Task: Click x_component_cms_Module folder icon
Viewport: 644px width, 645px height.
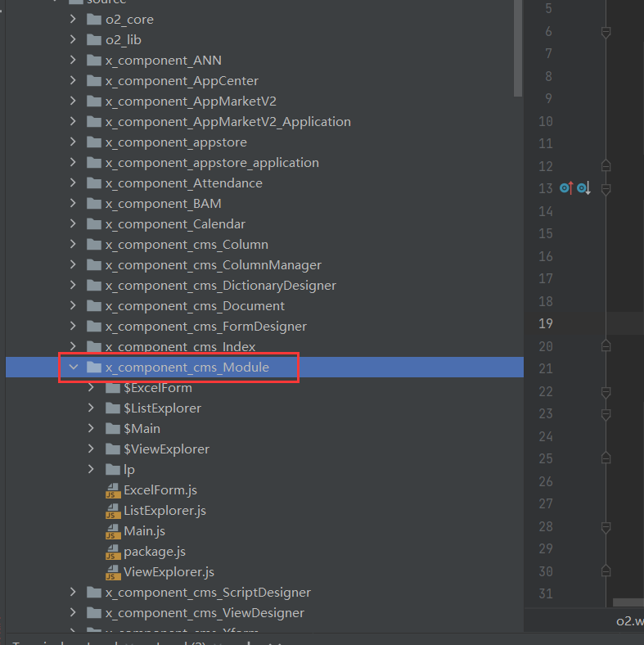Action: [x=94, y=367]
